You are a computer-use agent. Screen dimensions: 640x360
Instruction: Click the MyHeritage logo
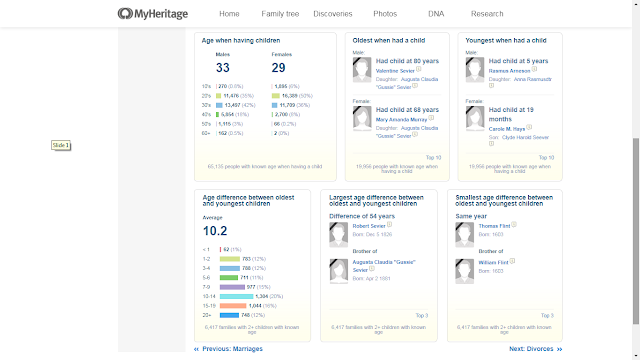tap(153, 14)
